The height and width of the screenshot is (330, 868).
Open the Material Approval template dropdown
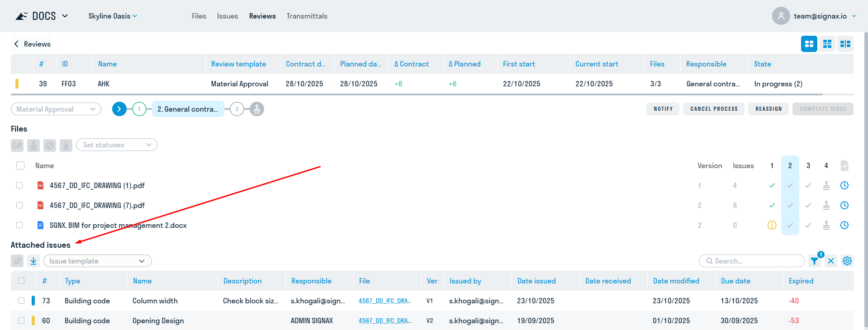click(56, 109)
